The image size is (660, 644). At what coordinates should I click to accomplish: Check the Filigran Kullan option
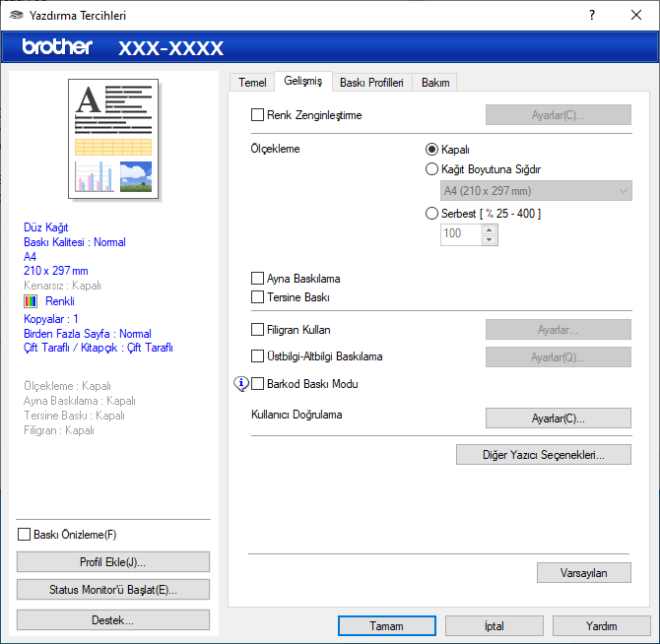[258, 330]
